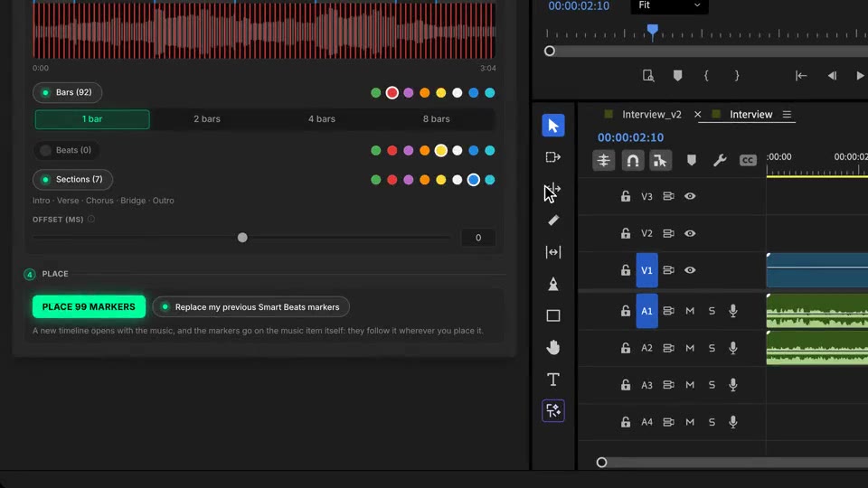Click the export frame safe-margins icon
The height and width of the screenshot is (488, 868).
[x=648, y=76]
